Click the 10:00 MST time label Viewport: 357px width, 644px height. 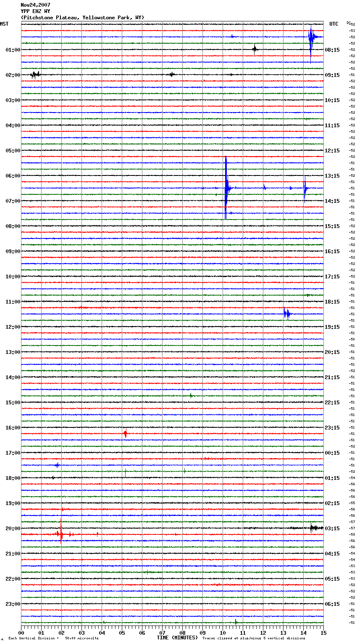13,277
